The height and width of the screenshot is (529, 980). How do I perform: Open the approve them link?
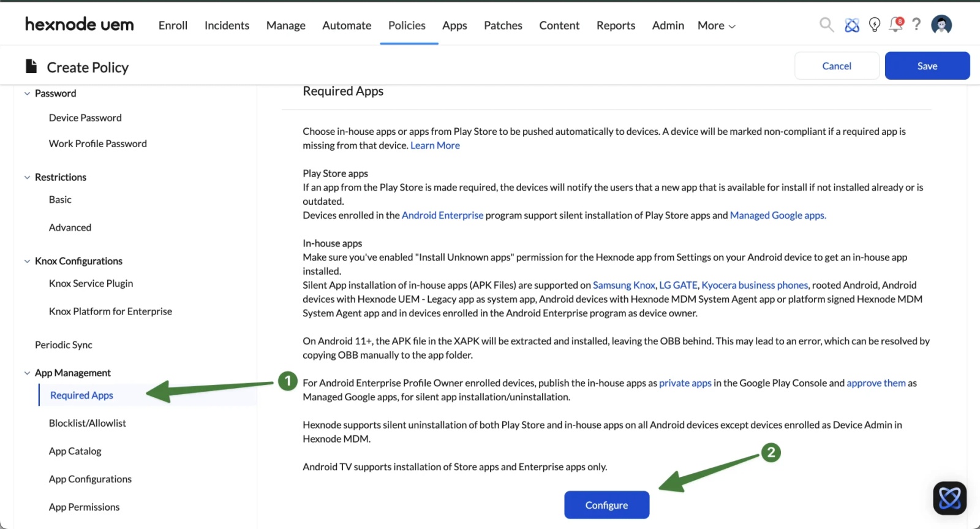coord(876,383)
